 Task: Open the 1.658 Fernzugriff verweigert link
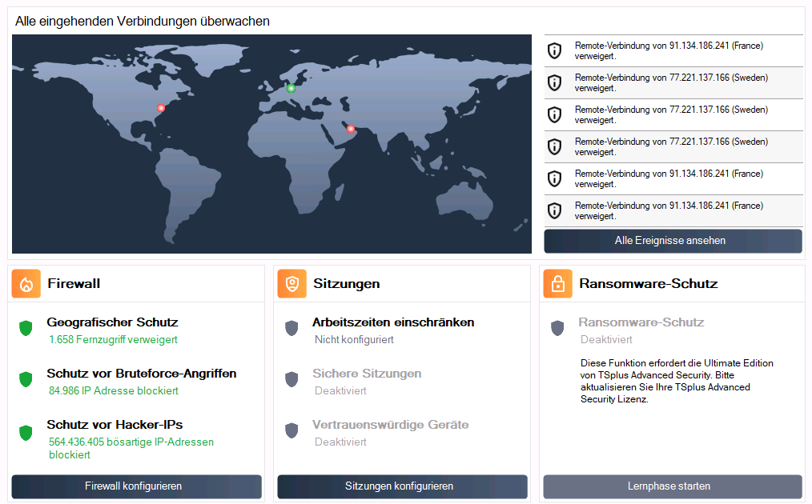pyautogui.click(x=113, y=340)
